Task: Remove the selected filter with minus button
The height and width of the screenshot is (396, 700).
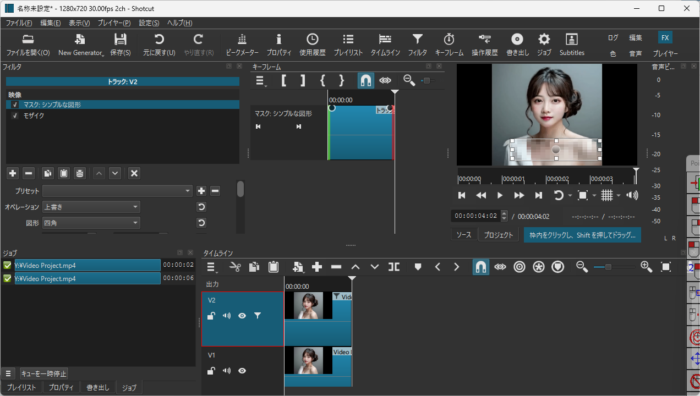Action: [29, 173]
